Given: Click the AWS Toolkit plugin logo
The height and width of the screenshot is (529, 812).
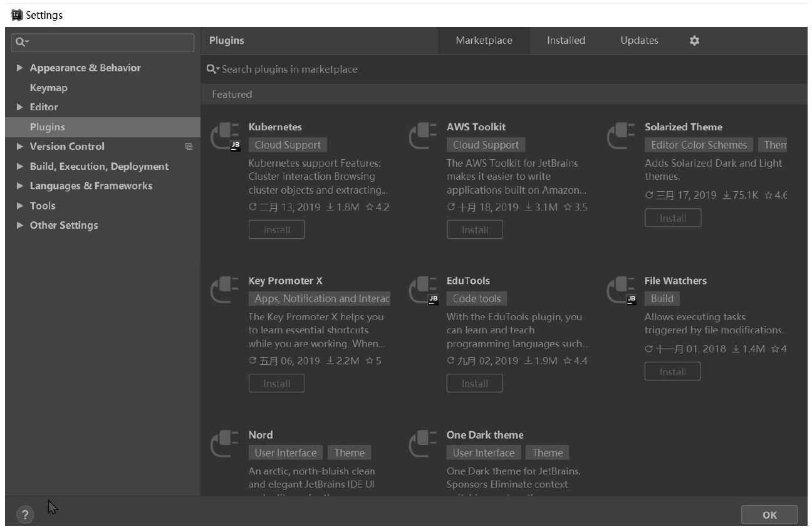Looking at the screenshot, I should (x=425, y=133).
